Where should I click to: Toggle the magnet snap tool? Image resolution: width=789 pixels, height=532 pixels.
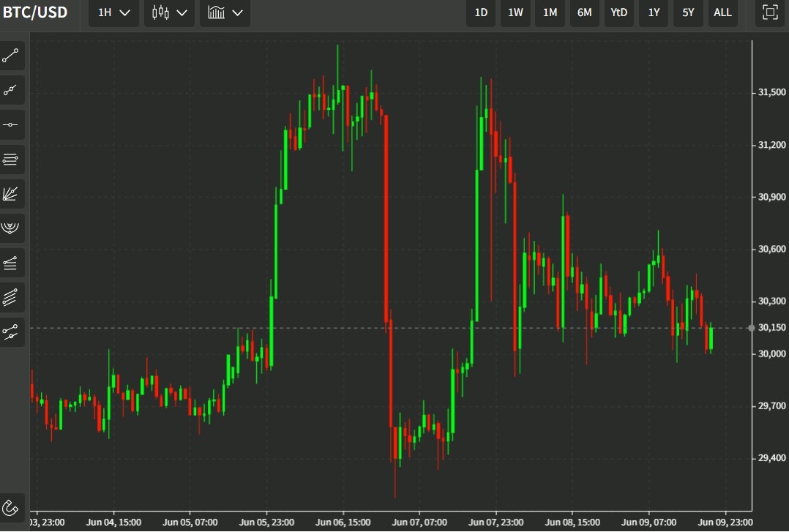click(11, 508)
